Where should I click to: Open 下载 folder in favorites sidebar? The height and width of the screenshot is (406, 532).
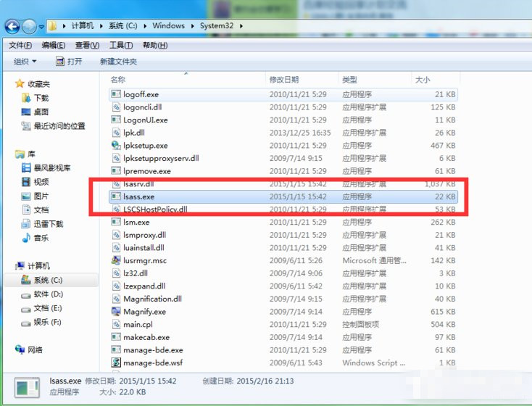point(41,98)
